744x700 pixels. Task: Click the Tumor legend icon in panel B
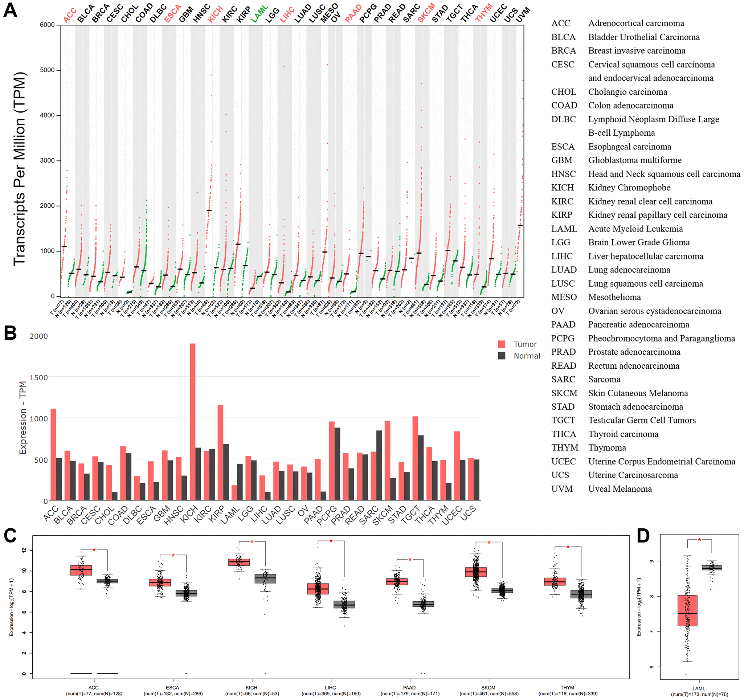[495, 343]
